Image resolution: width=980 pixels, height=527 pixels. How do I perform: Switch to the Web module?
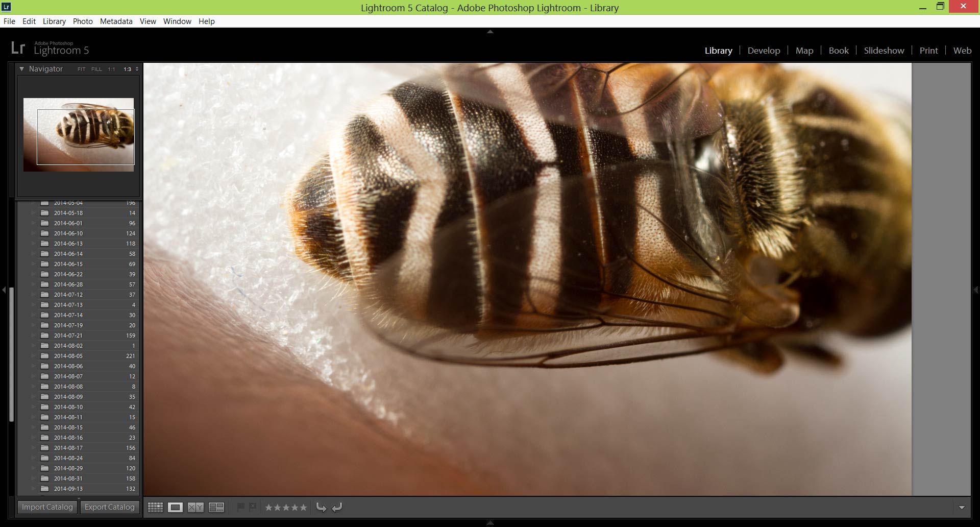click(x=962, y=51)
